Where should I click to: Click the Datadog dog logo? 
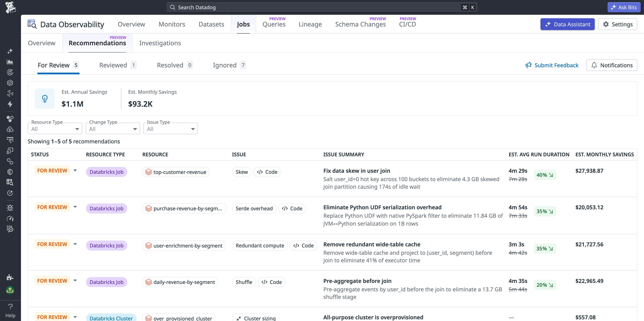click(x=10, y=7)
